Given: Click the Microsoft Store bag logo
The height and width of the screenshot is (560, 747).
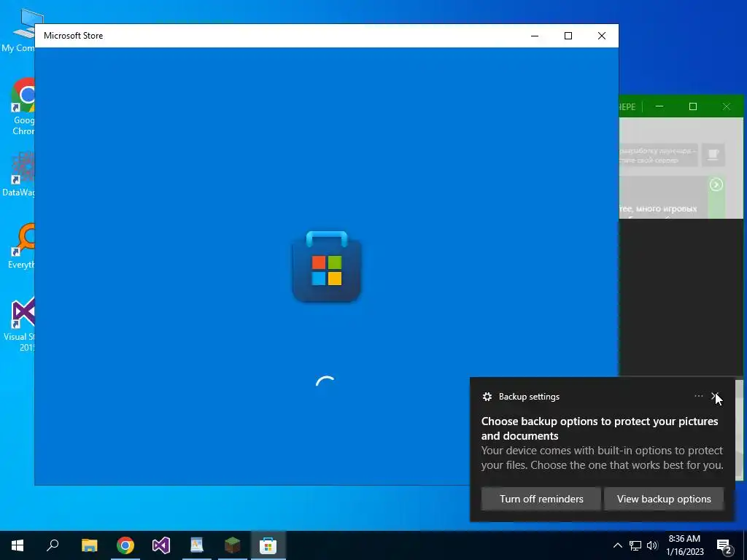Looking at the screenshot, I should (x=326, y=267).
